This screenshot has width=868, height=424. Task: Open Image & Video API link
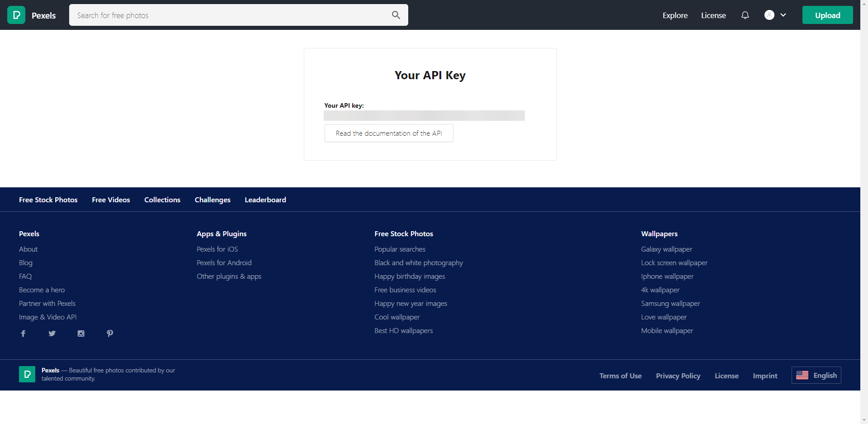coord(48,317)
